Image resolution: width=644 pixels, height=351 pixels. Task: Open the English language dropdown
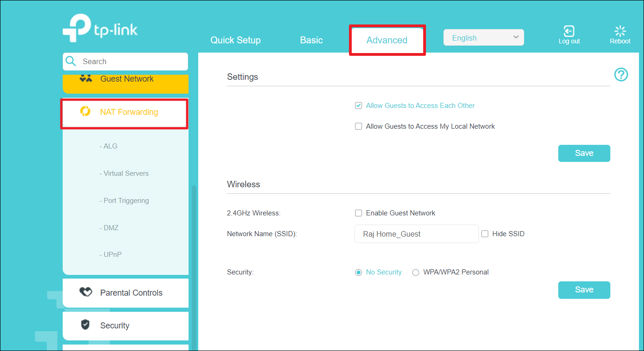point(483,38)
